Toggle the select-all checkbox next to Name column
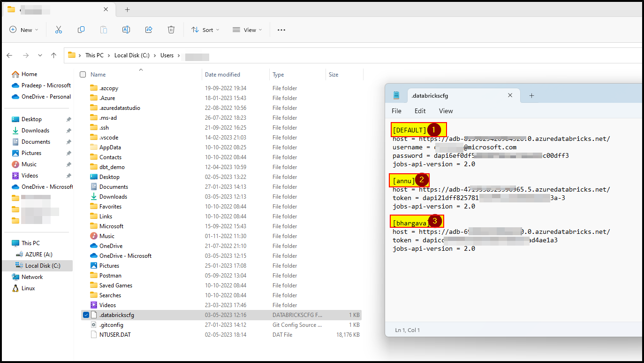Viewport: 644px width, 363px height. coord(83,74)
